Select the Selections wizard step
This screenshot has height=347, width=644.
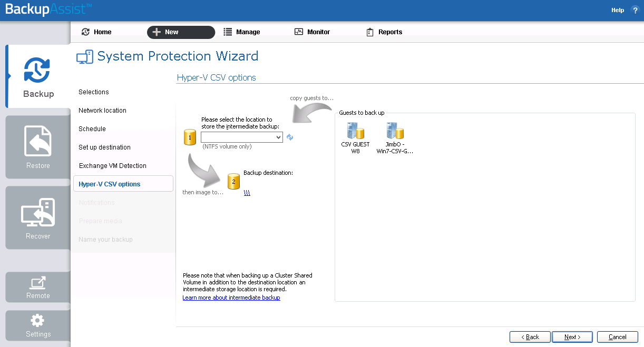(x=94, y=92)
